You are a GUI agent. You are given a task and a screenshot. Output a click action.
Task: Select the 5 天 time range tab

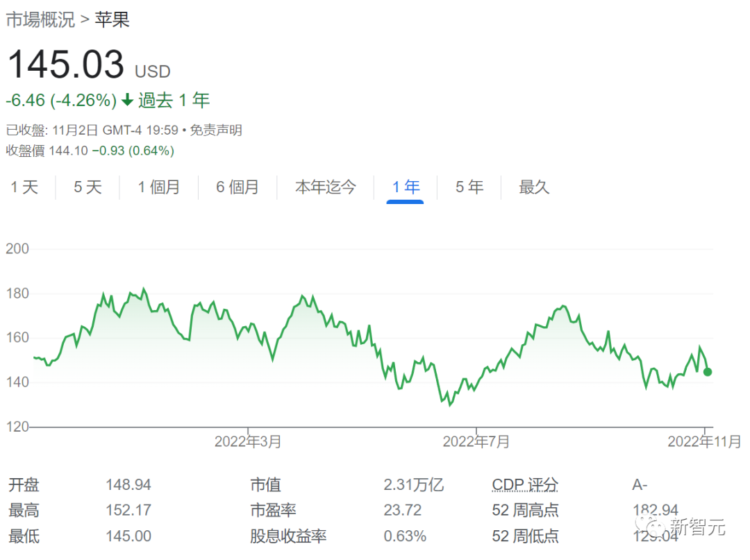88,187
